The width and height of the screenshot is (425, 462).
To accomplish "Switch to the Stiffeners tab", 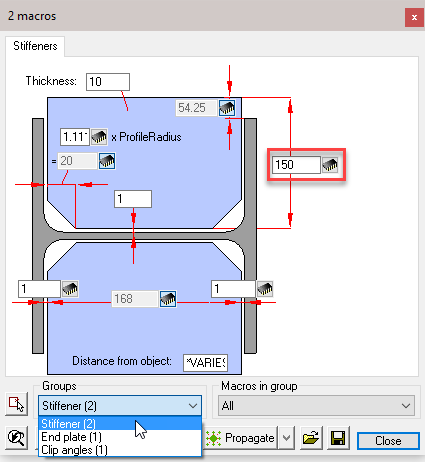I will point(35,46).
